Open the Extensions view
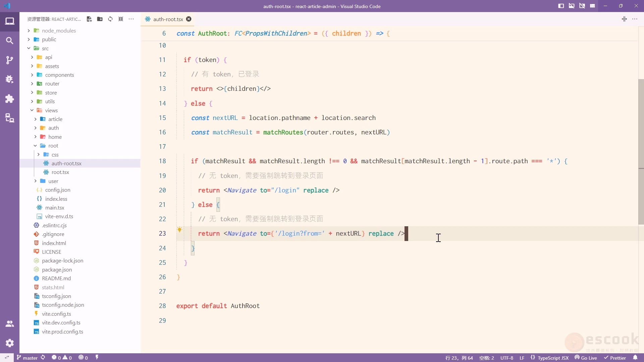644x362 pixels. 10,99
